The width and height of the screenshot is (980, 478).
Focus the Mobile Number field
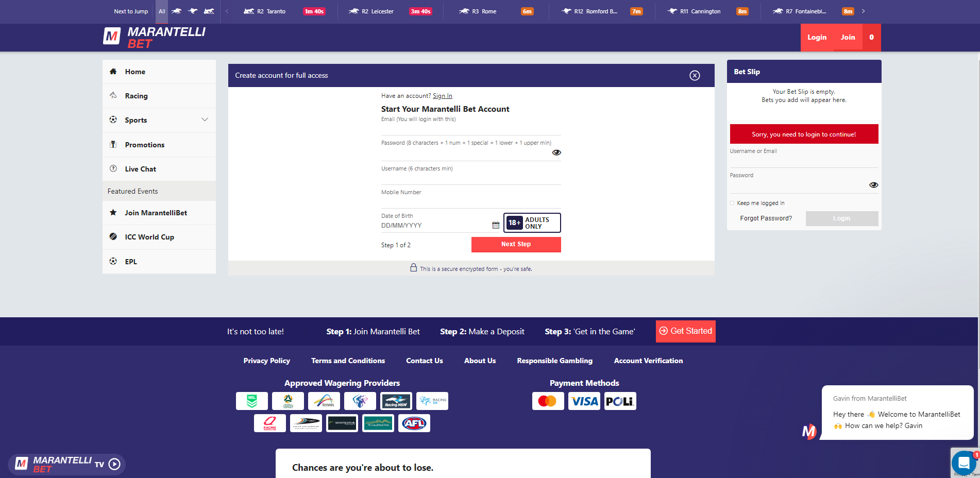click(471, 202)
